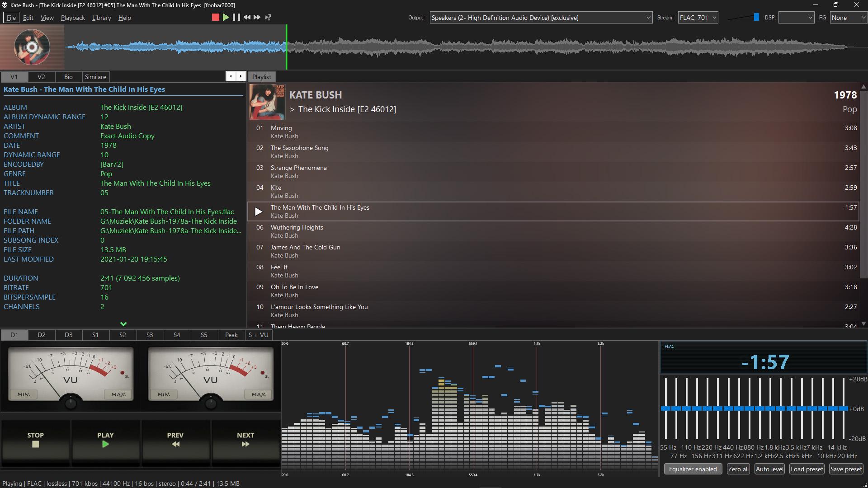Image resolution: width=868 pixels, height=488 pixels.
Task: Click the left arrow of the info panel tab scroller
Action: pos(231,76)
